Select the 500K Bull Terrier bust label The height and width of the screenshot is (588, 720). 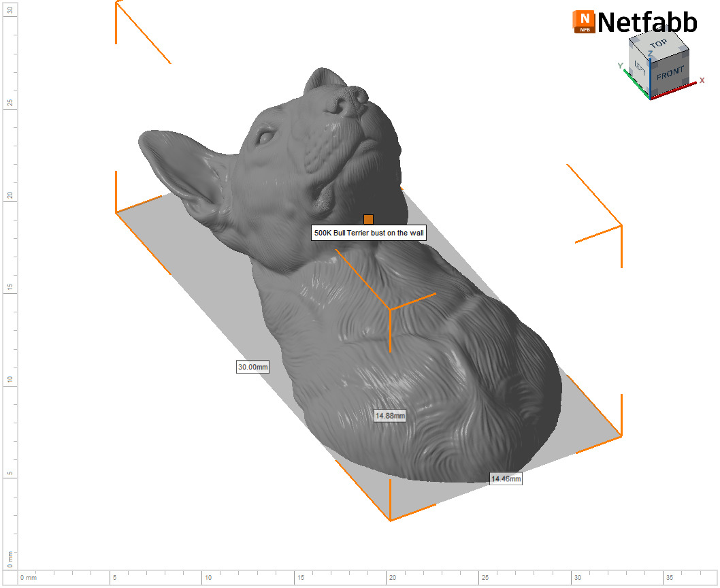pyautogui.click(x=369, y=233)
